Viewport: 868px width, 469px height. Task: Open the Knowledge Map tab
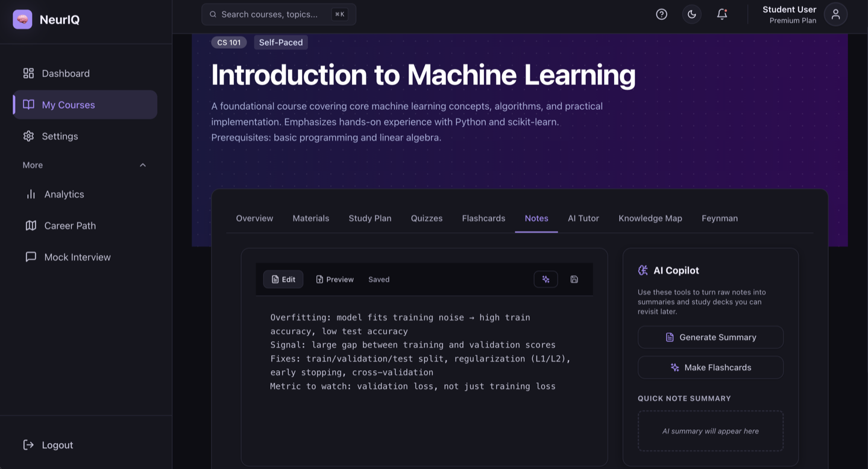coord(650,218)
